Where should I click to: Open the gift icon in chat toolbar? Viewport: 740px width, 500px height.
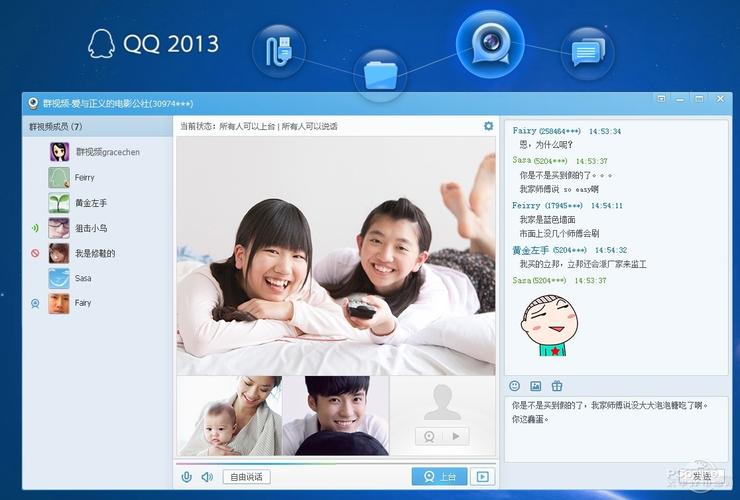coord(557,386)
